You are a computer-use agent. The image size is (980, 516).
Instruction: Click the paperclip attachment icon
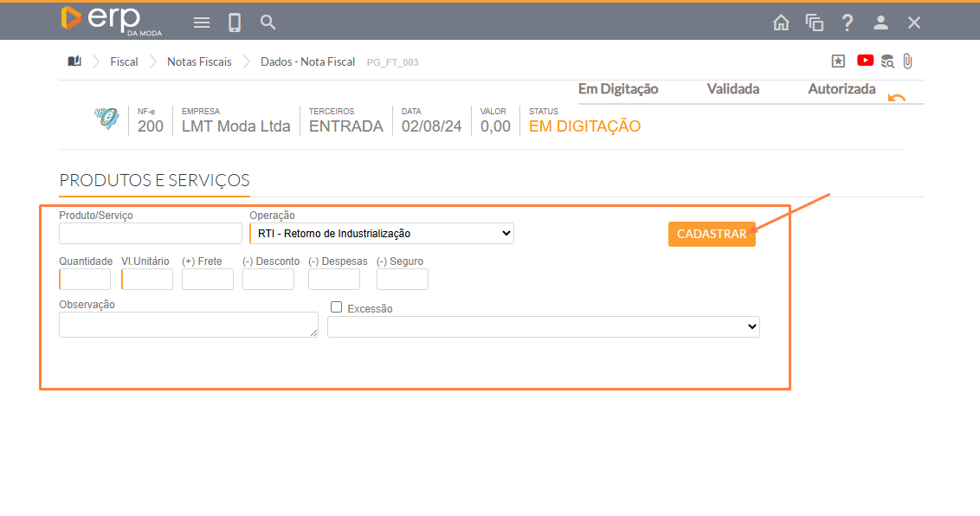pyautogui.click(x=907, y=61)
